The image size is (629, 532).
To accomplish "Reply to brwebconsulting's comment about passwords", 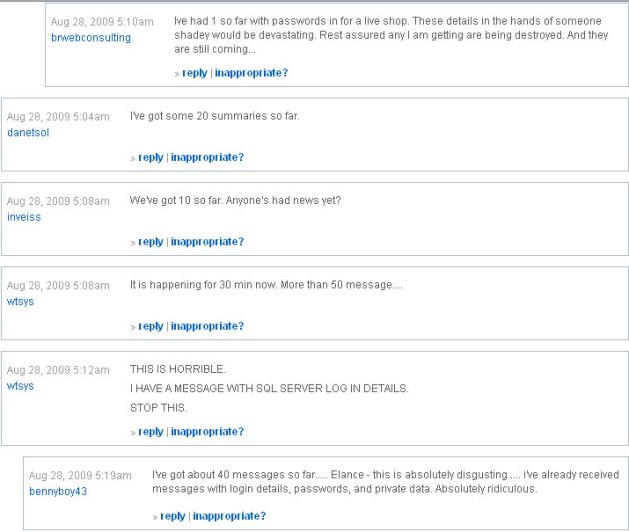I will 195,73.
